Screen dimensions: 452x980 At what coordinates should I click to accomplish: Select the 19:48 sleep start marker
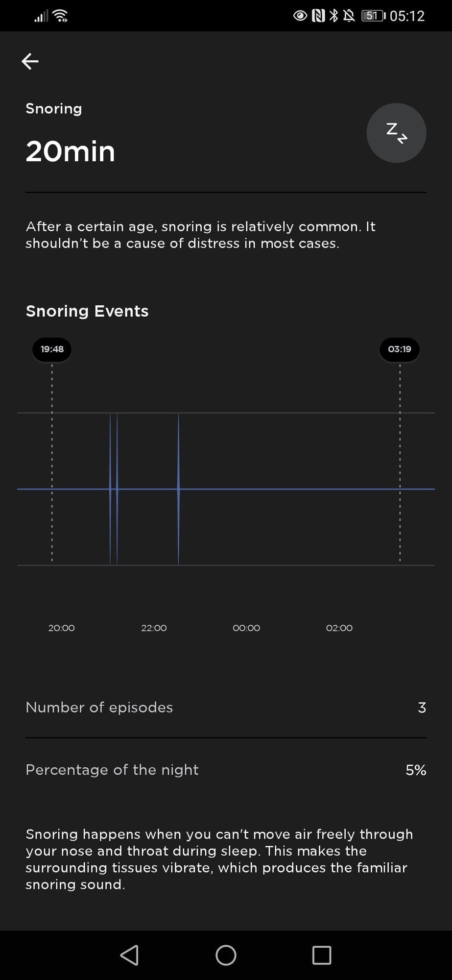(52, 349)
